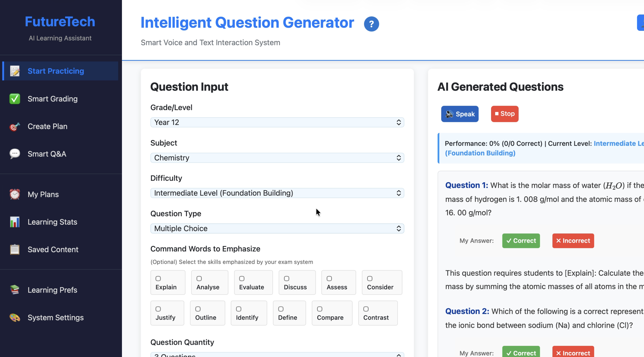Switch to Smart Grading section
644x357 pixels.
(x=53, y=98)
